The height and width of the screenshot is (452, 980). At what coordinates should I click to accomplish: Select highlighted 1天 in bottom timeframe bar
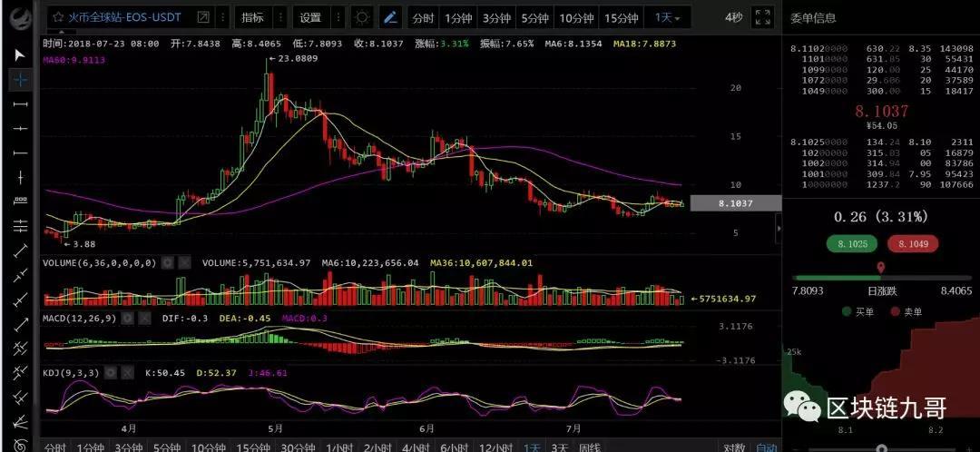point(532,447)
